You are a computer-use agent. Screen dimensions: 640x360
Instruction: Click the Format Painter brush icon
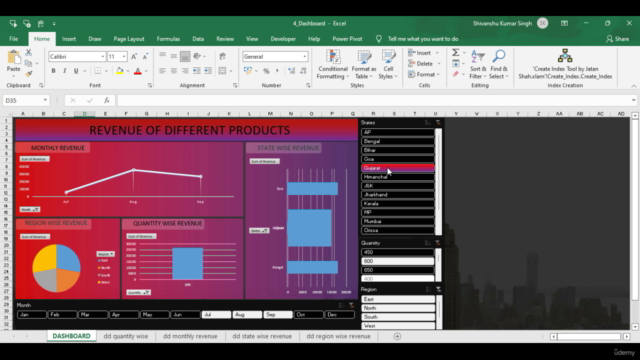point(29,74)
